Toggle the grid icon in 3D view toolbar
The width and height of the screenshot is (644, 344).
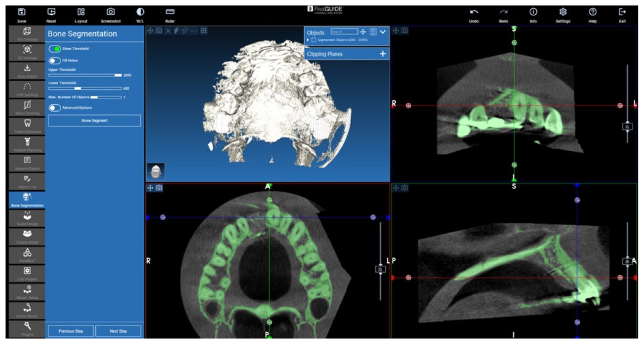[x=204, y=31]
